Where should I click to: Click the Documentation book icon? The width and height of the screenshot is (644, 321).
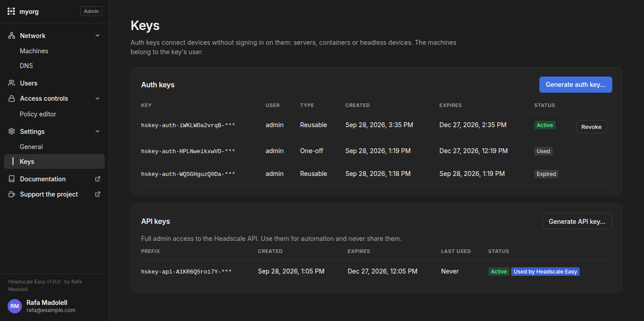pyautogui.click(x=12, y=179)
